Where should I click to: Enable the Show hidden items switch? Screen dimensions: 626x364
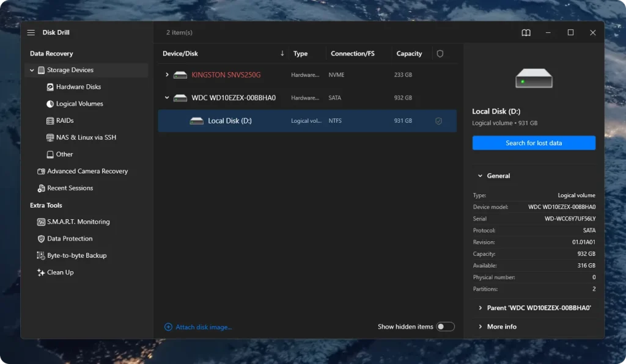tap(446, 327)
